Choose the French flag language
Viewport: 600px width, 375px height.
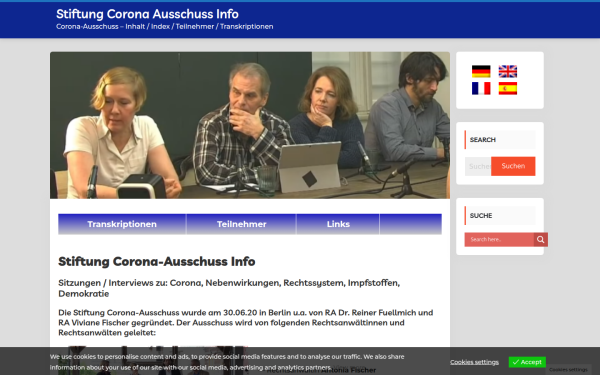(481, 88)
